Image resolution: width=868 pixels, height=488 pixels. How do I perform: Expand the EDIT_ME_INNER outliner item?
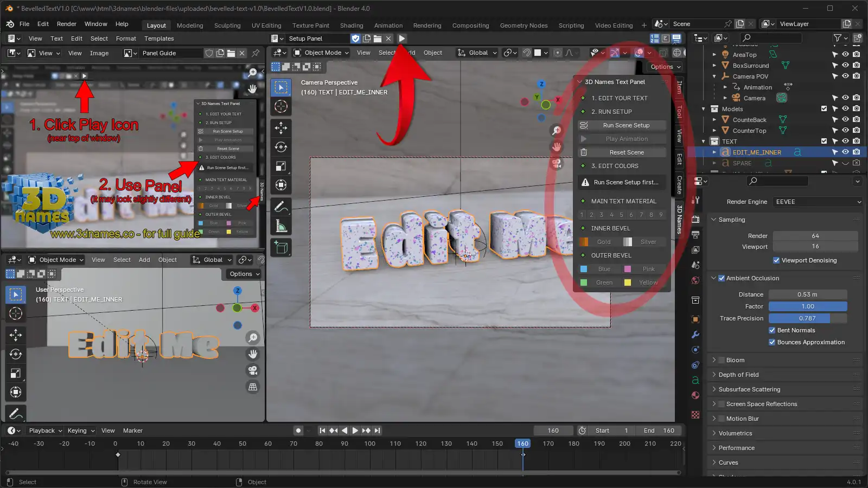click(x=714, y=152)
